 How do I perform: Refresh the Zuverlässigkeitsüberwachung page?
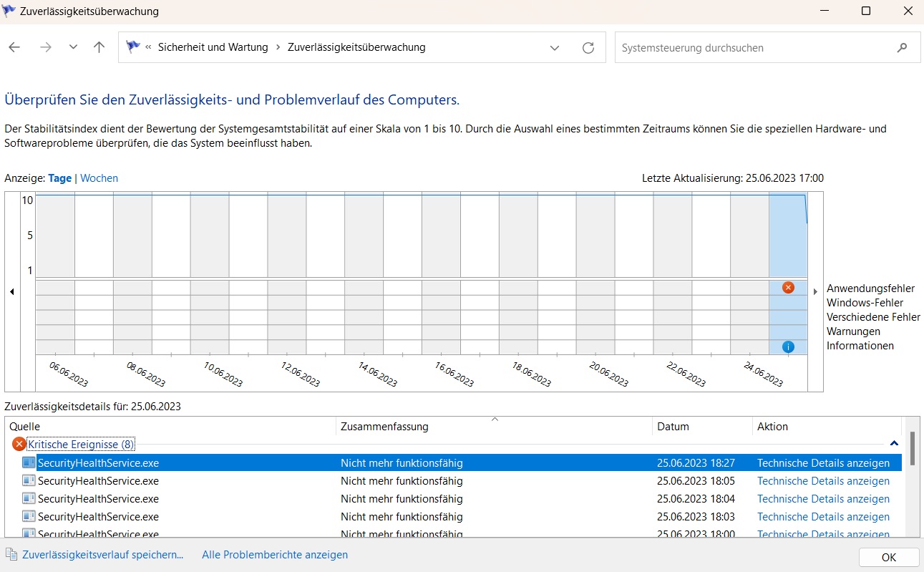pyautogui.click(x=588, y=48)
